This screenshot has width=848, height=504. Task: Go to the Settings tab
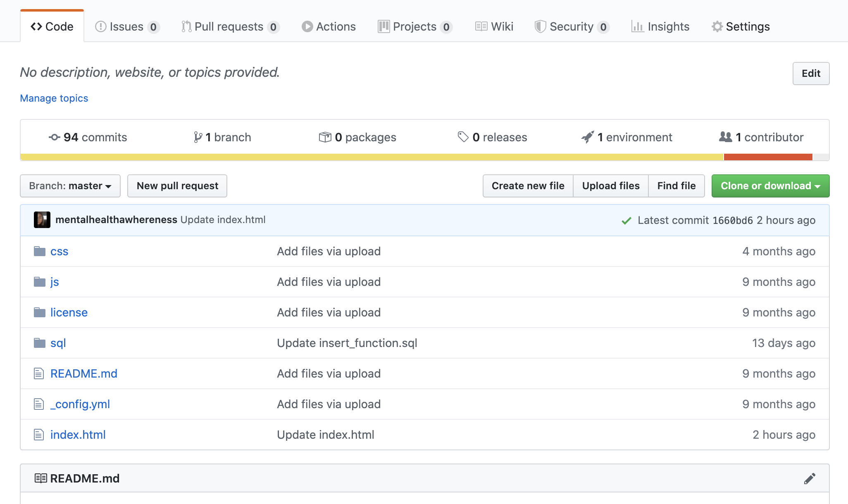pyautogui.click(x=741, y=26)
